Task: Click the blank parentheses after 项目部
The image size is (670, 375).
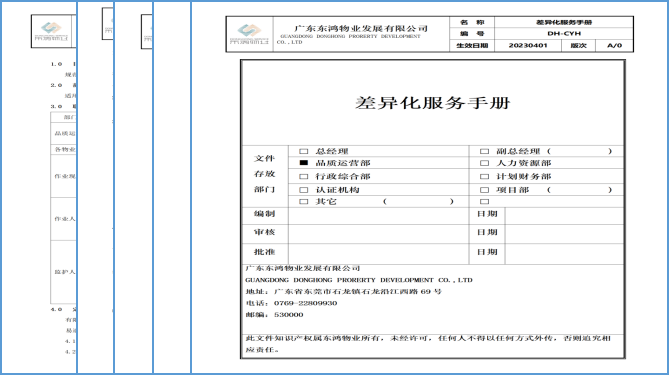Action: pos(579,190)
